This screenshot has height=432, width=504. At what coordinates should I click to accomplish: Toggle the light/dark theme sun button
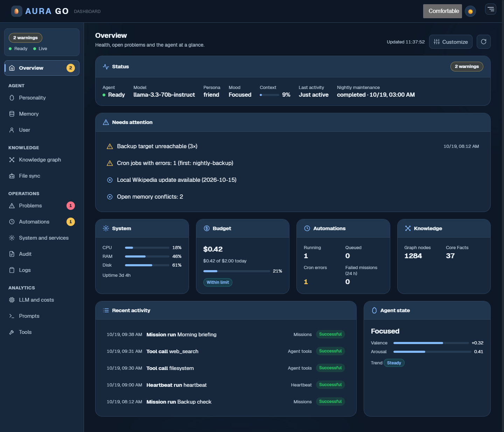tap(470, 12)
